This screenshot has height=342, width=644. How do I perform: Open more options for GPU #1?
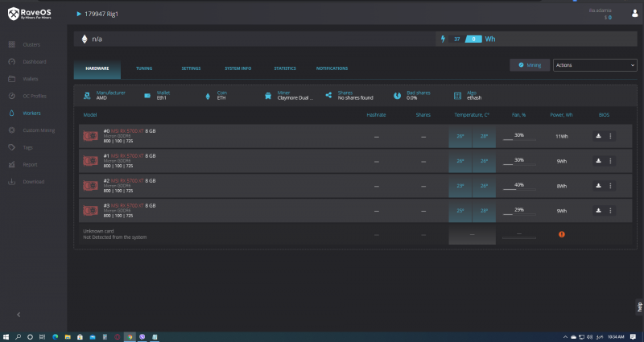610,161
